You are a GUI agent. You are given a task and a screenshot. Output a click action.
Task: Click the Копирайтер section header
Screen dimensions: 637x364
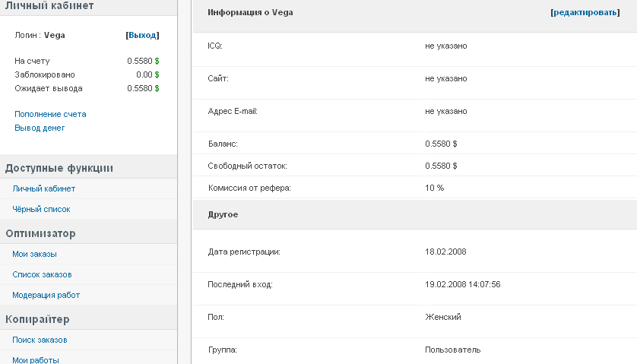(x=37, y=319)
